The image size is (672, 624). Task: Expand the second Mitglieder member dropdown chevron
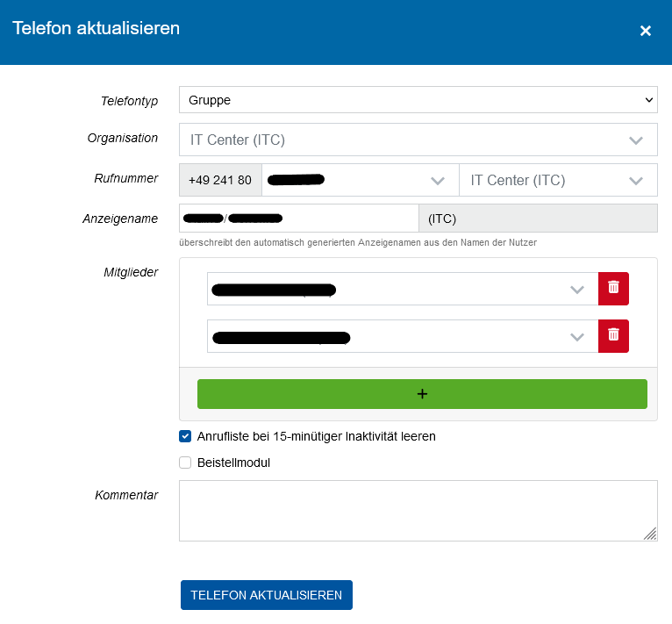577,336
